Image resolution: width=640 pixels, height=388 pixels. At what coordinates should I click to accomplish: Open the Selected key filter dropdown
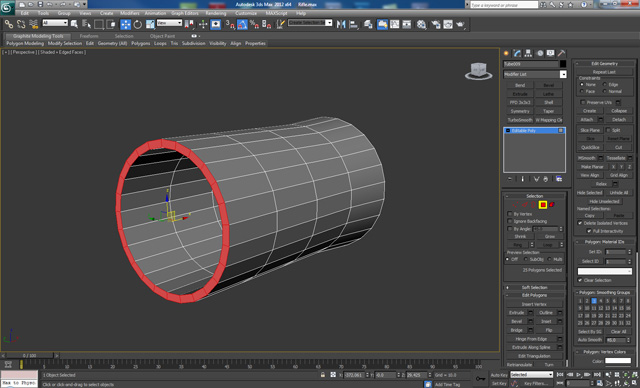pos(531,375)
